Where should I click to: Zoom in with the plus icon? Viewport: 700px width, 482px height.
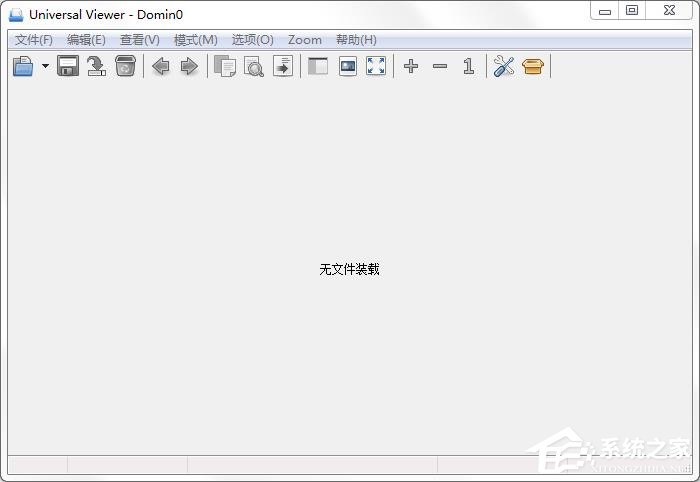click(411, 67)
